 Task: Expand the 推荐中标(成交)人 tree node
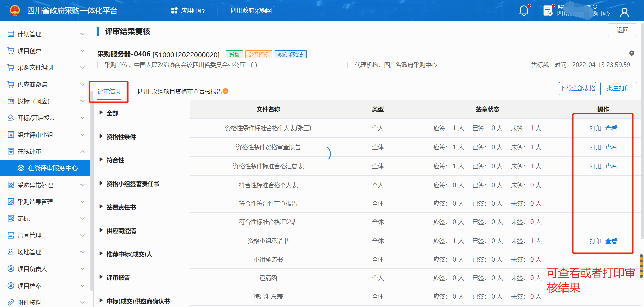coord(101,254)
